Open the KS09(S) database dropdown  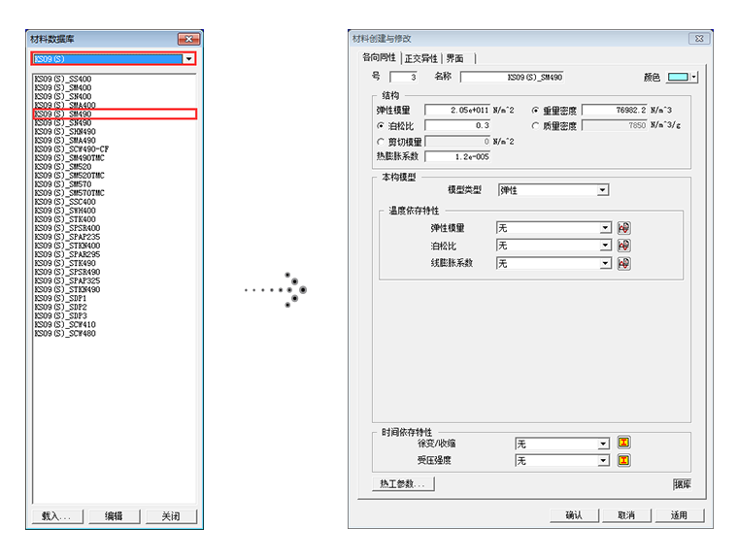coord(188,59)
